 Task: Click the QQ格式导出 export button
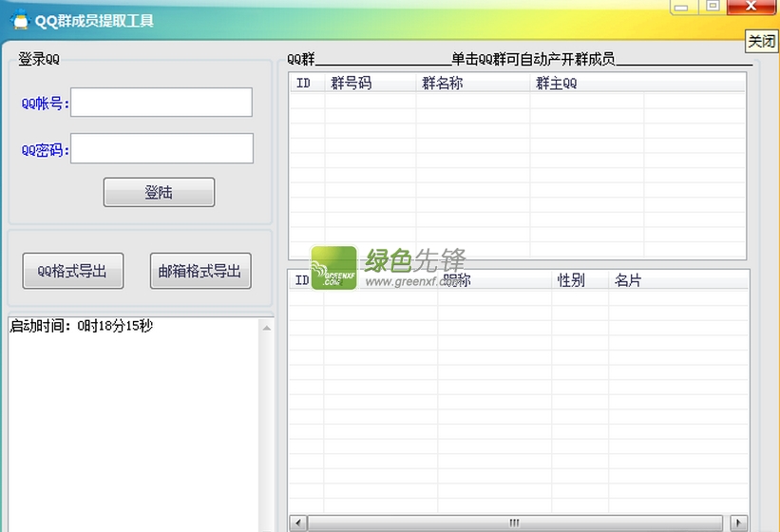pos(72,271)
